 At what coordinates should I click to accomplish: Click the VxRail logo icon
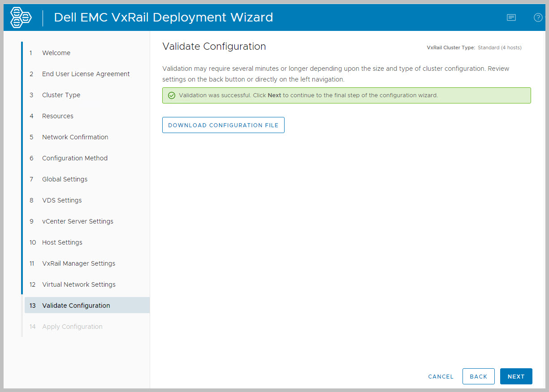pyautogui.click(x=21, y=17)
